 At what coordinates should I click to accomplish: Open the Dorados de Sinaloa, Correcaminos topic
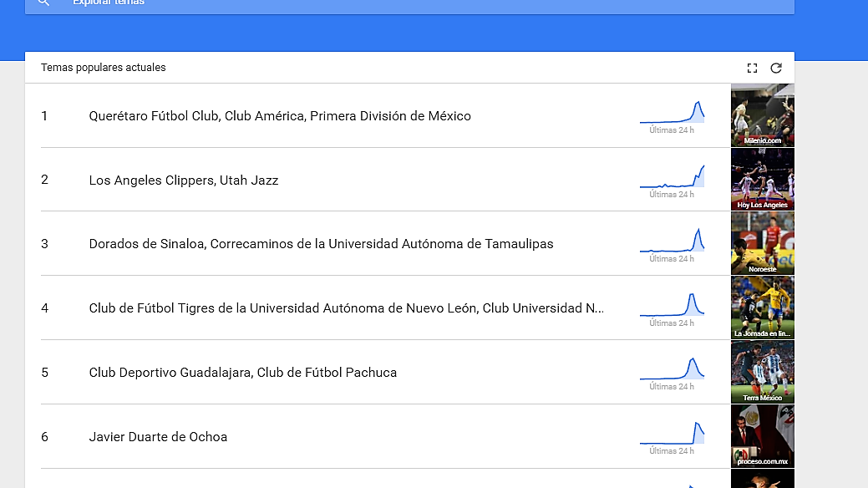coord(321,244)
